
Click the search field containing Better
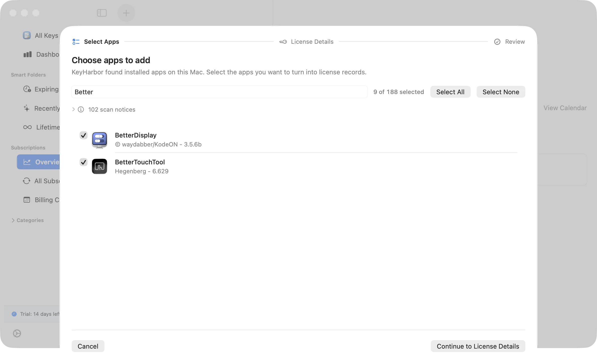[x=219, y=92]
